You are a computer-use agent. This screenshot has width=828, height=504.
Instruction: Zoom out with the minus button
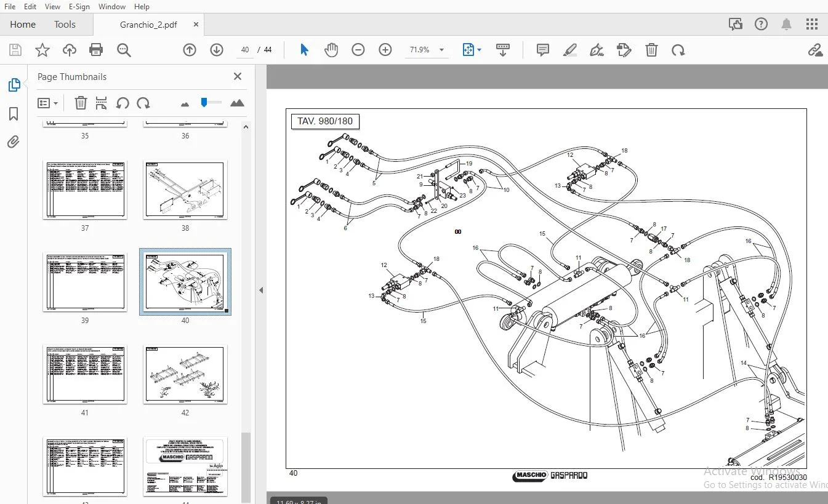358,50
